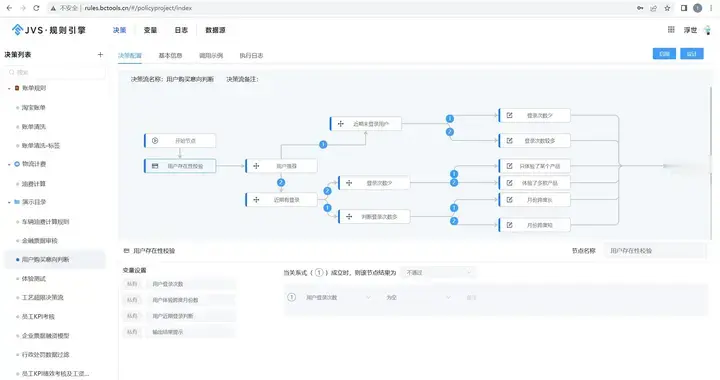The width and height of the screenshot is (720, 380).
Task: Reload the page in browser
Action: coord(36,8)
